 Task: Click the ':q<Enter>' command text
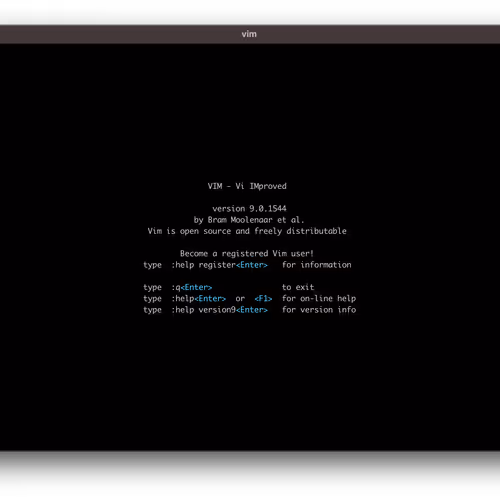click(x=192, y=287)
